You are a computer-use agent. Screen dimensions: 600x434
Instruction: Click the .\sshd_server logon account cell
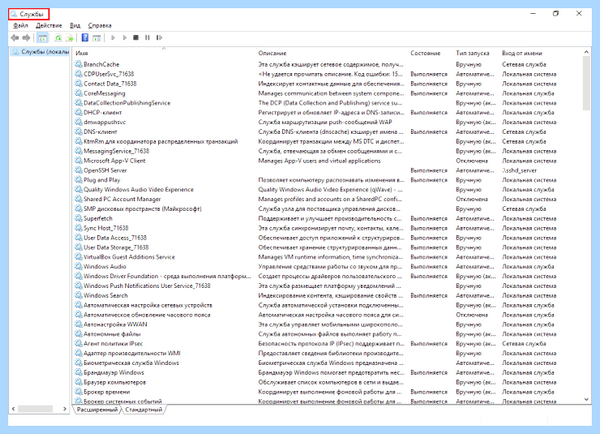[x=519, y=170]
